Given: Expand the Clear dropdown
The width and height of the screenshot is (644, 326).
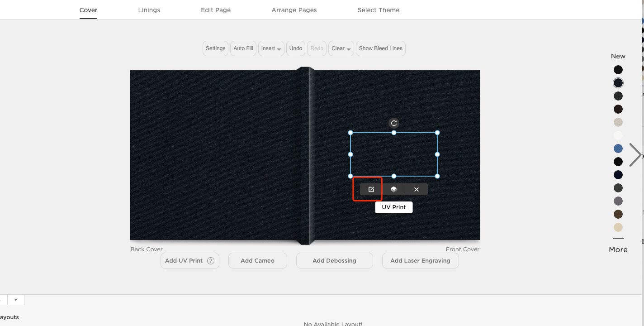Looking at the screenshot, I should (x=341, y=48).
